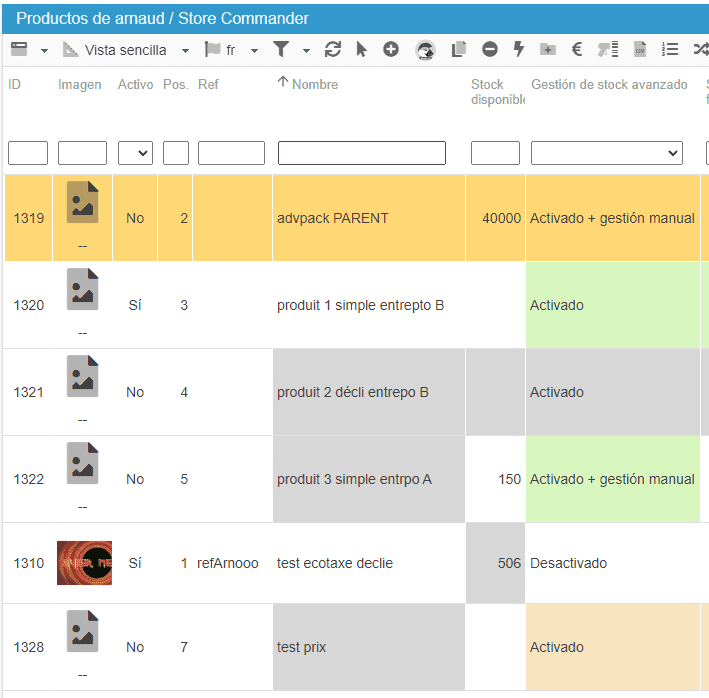The height and width of the screenshot is (698, 709).
Task: Click the CSV export icon
Action: (x=640, y=49)
